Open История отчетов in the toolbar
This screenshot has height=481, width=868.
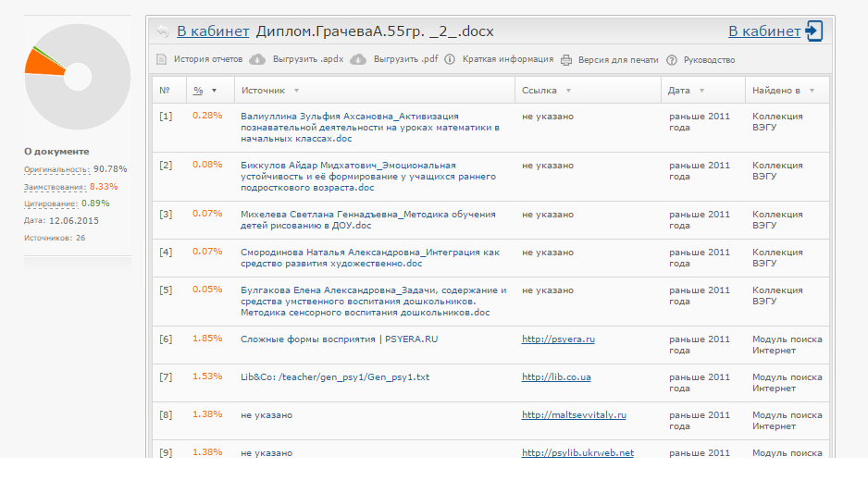click(208, 60)
